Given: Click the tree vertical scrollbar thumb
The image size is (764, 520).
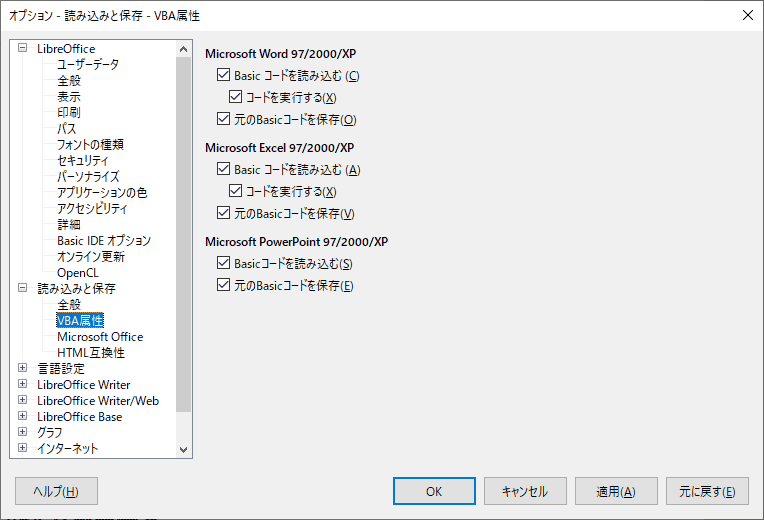Looking at the screenshot, I should coord(183,234).
